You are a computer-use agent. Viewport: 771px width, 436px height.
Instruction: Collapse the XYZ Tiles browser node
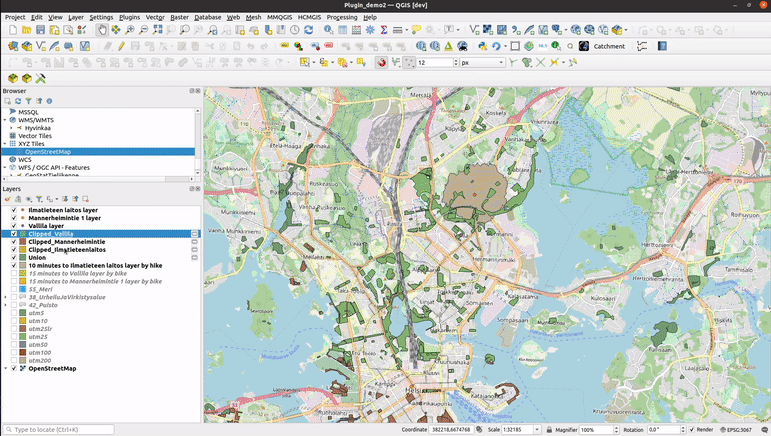(x=5, y=144)
